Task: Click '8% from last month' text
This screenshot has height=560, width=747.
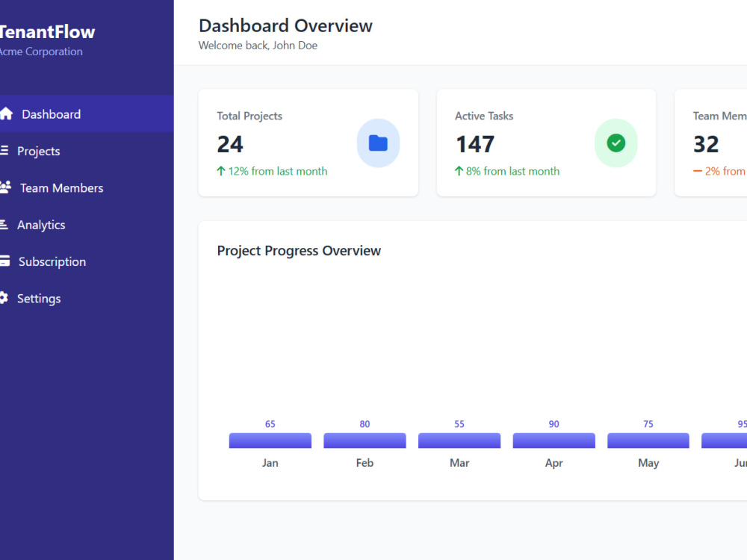Action: coord(512,171)
